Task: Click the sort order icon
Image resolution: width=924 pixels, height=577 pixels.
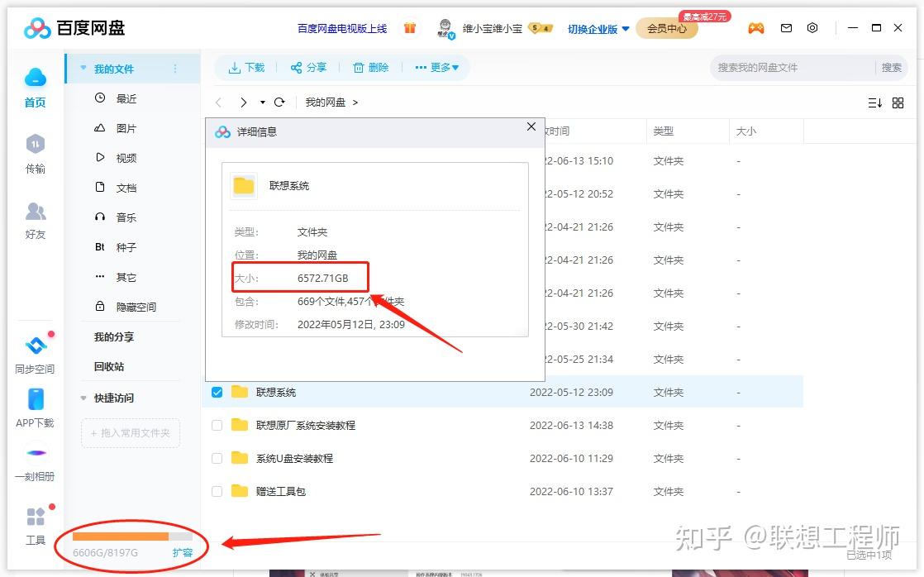Action: (x=874, y=103)
